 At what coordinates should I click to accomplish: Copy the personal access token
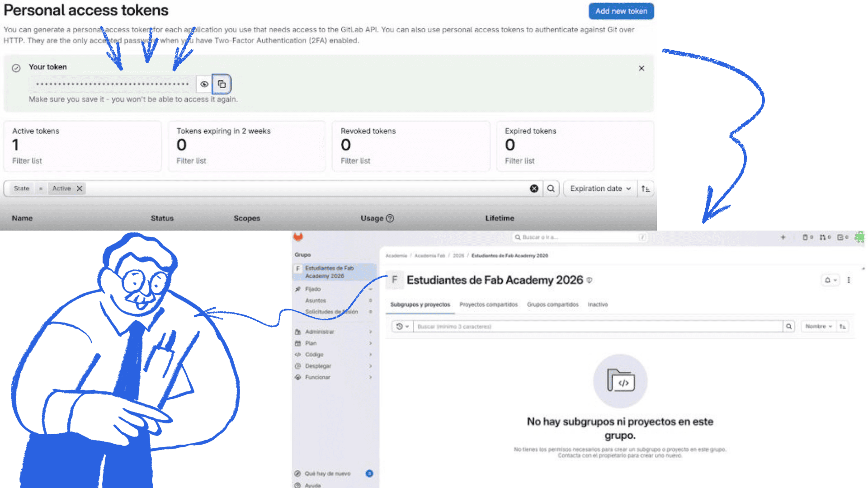click(x=222, y=84)
